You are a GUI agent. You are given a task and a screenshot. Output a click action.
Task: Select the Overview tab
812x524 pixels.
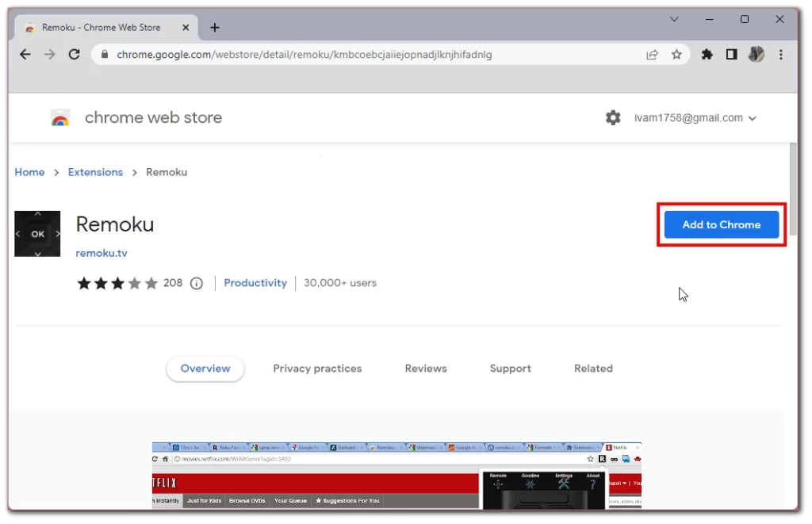[x=205, y=368]
